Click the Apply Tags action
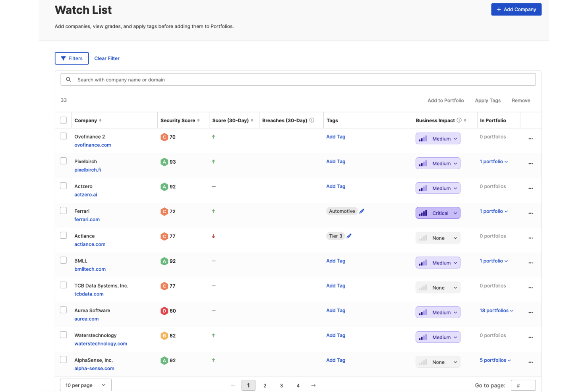This screenshot has width=588, height=392. click(x=487, y=100)
